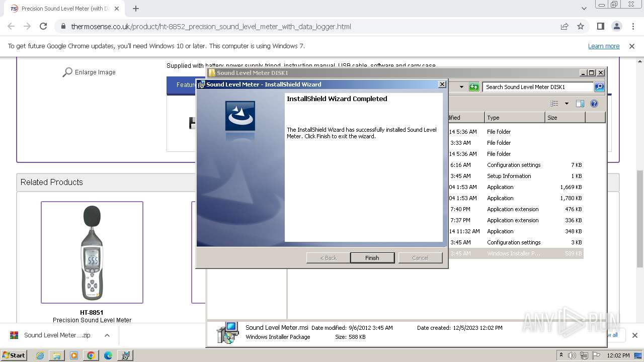Maximize the Sound Level Meter DISK1 window
Image resolution: width=644 pixels, height=362 pixels.
click(x=592, y=73)
